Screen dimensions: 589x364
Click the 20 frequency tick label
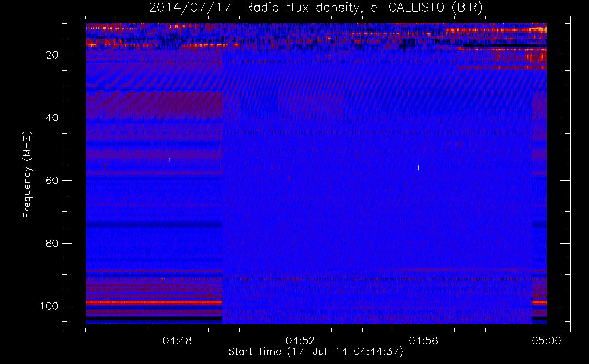(x=52, y=55)
